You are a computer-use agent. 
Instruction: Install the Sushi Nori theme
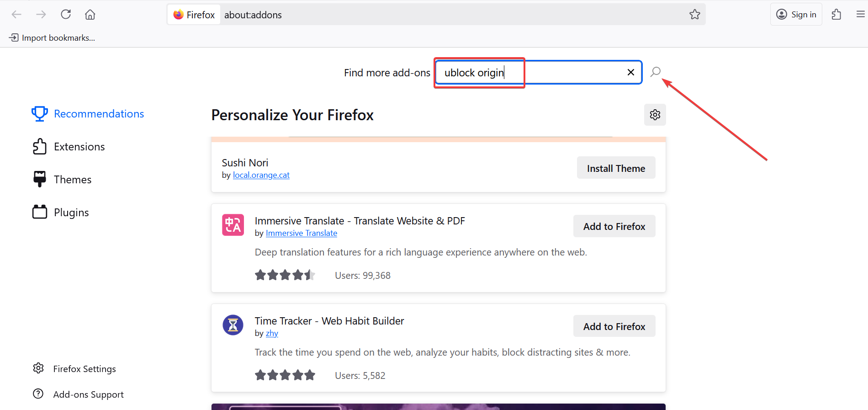point(616,168)
